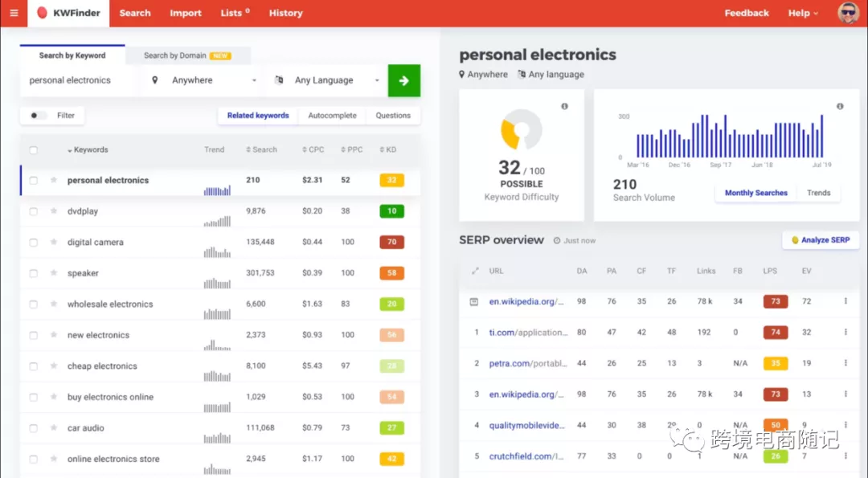The image size is (868, 478).
Task: Open more options for petra.com row
Action: point(845,363)
